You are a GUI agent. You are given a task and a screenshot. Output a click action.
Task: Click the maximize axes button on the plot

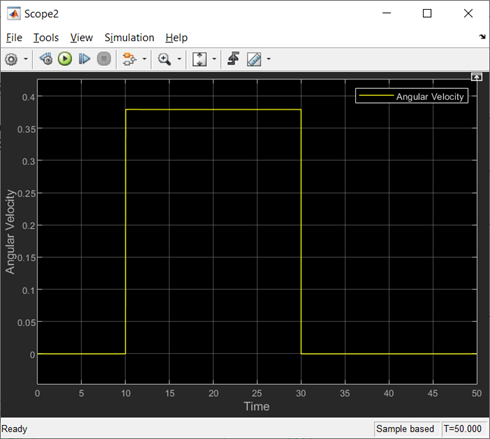click(477, 77)
